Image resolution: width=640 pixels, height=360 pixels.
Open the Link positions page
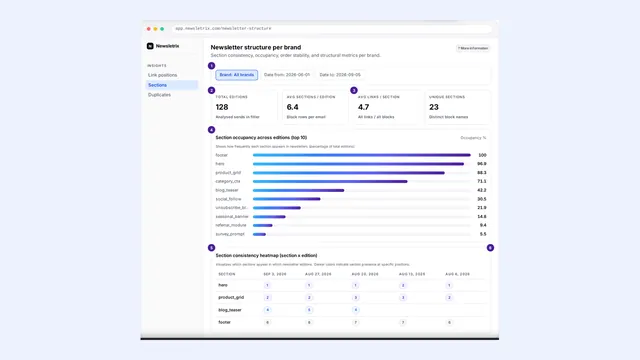[x=162, y=75]
